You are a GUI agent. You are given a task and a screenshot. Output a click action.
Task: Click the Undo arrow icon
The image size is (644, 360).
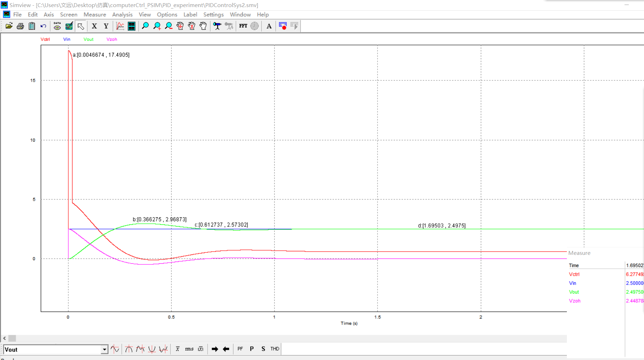(43, 26)
